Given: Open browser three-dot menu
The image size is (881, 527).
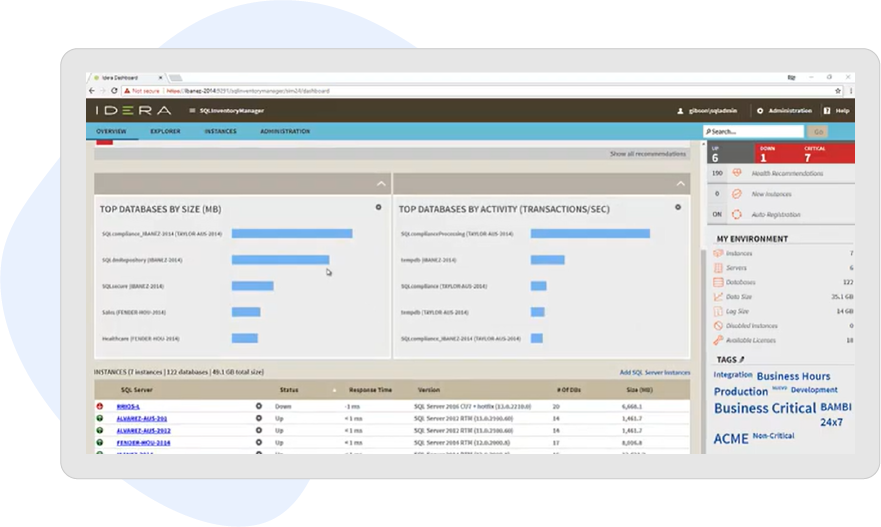Looking at the screenshot, I should 851,90.
